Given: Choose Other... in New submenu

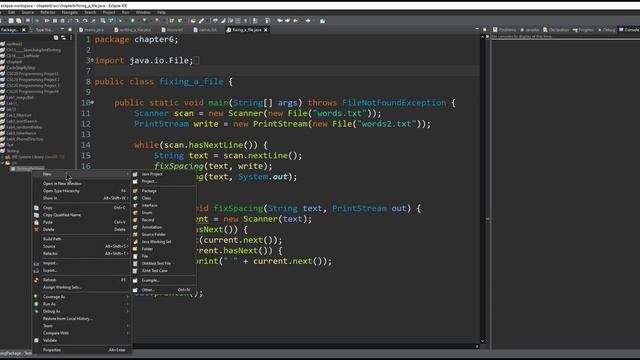Looking at the screenshot, I should pos(164,290).
